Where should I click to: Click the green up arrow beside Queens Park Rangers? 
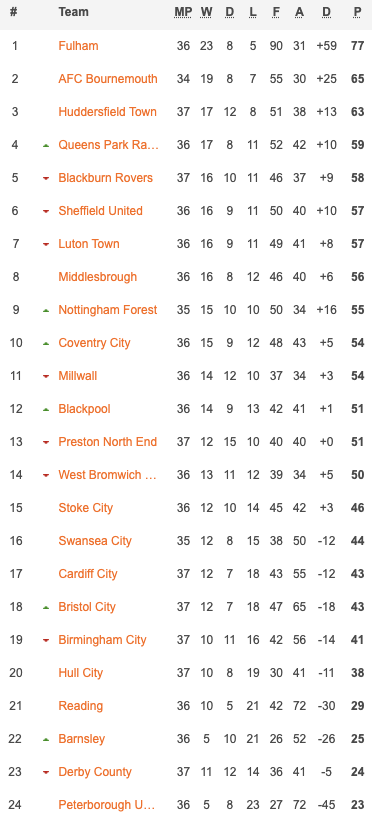coord(46,145)
